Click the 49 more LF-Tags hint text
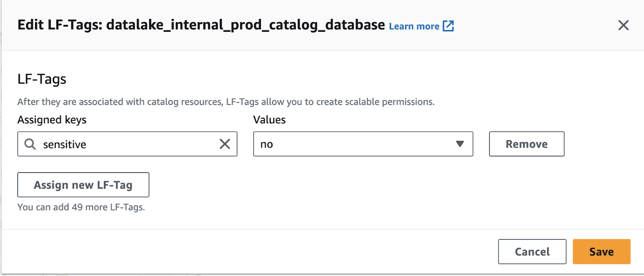 coord(81,207)
